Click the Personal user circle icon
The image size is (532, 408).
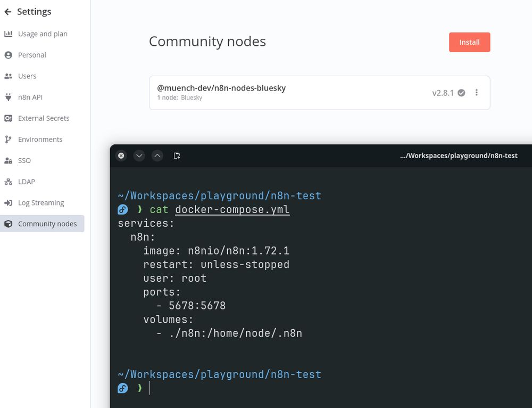click(x=8, y=55)
